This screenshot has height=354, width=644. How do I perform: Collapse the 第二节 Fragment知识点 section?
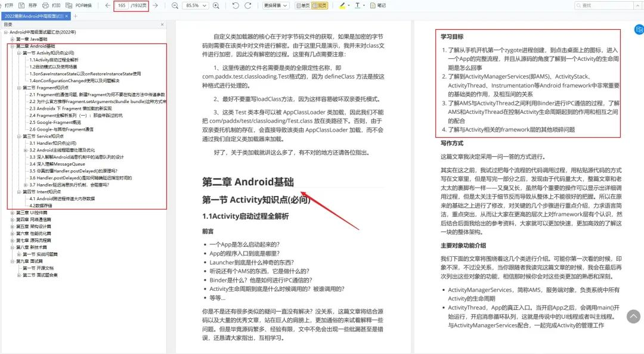[x=19, y=88]
